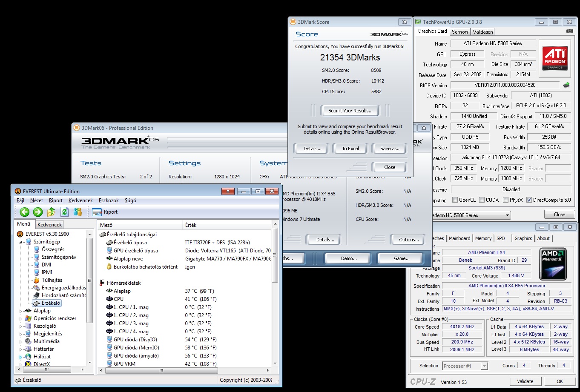
Task: Enable the OpenCL checkbox in GPU-Z
Action: [x=455, y=200]
